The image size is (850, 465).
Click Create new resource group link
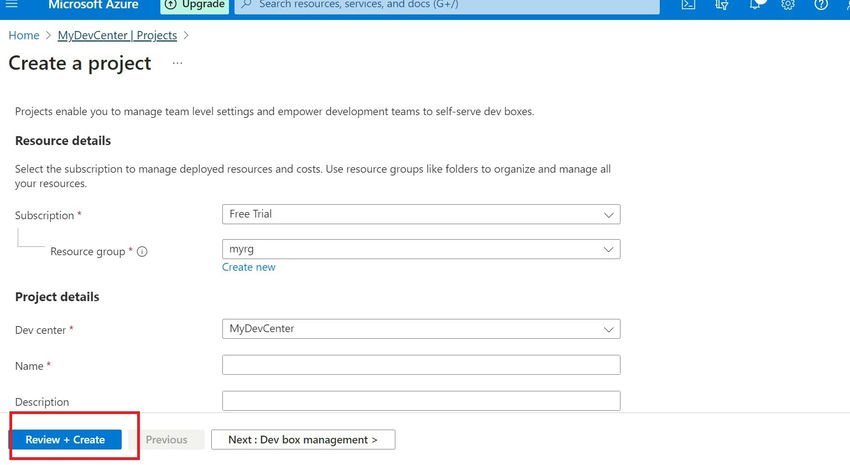249,267
